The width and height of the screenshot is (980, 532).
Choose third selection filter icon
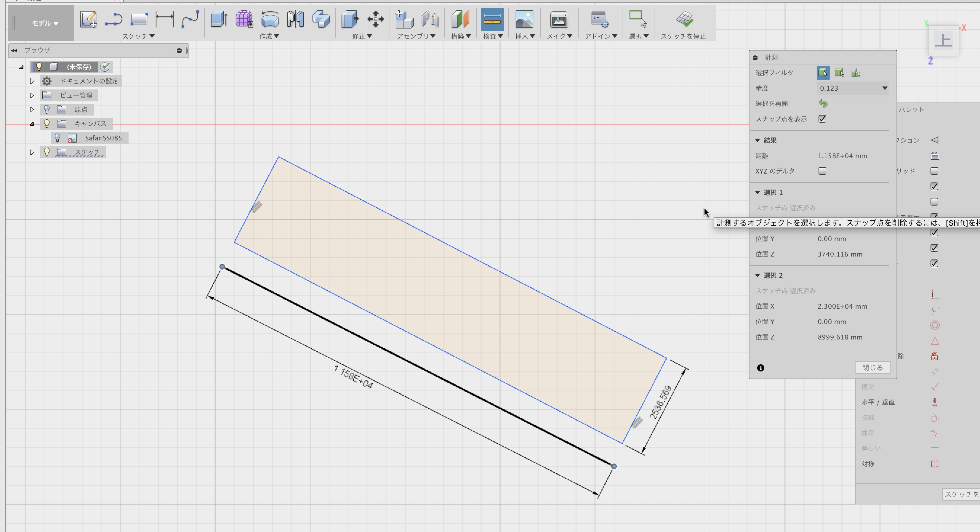pos(856,73)
